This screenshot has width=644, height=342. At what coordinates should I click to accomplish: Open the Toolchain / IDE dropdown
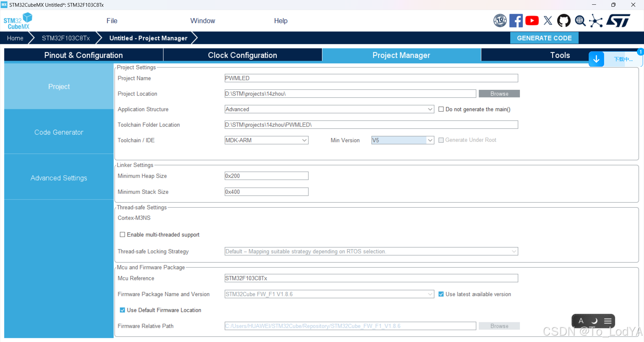pos(267,140)
